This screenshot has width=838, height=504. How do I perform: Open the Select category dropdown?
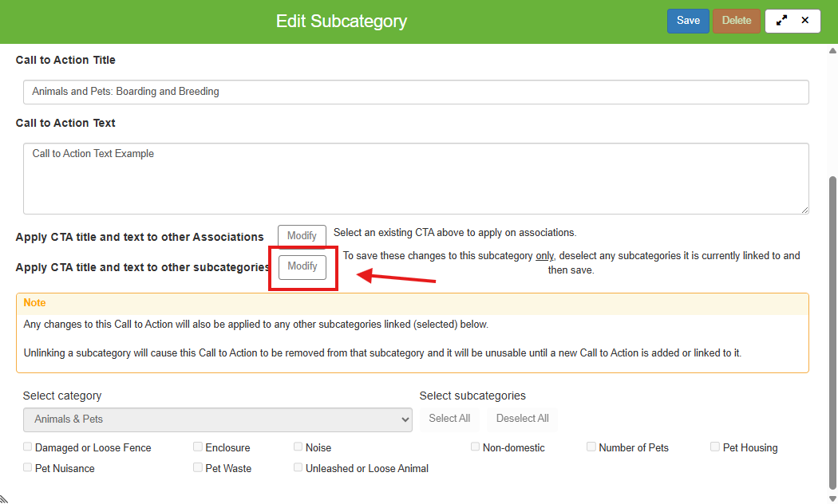pyautogui.click(x=217, y=419)
